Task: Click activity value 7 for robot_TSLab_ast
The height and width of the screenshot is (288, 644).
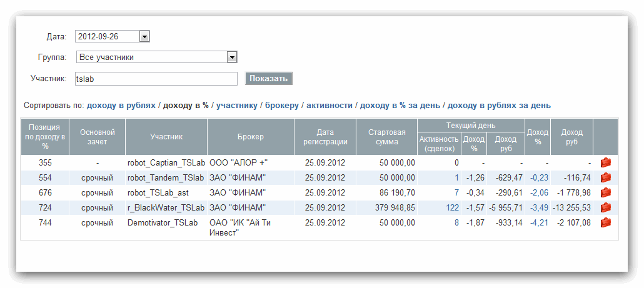Action: 456,192
